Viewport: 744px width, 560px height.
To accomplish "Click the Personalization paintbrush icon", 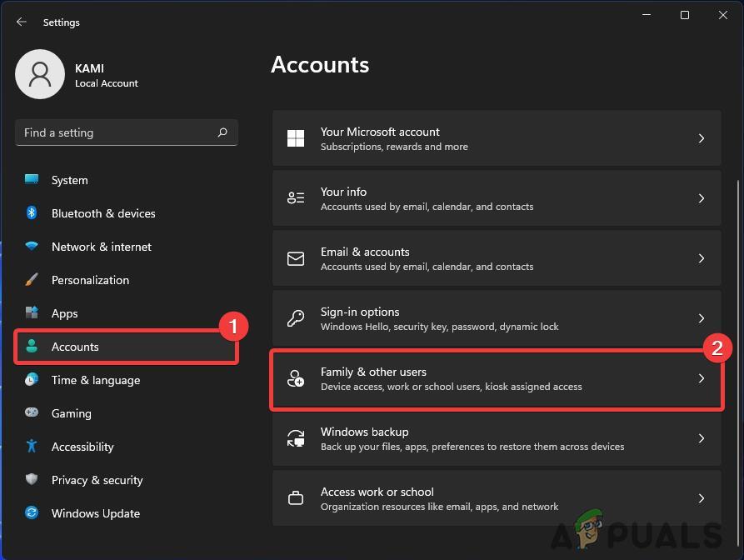I will (32, 280).
